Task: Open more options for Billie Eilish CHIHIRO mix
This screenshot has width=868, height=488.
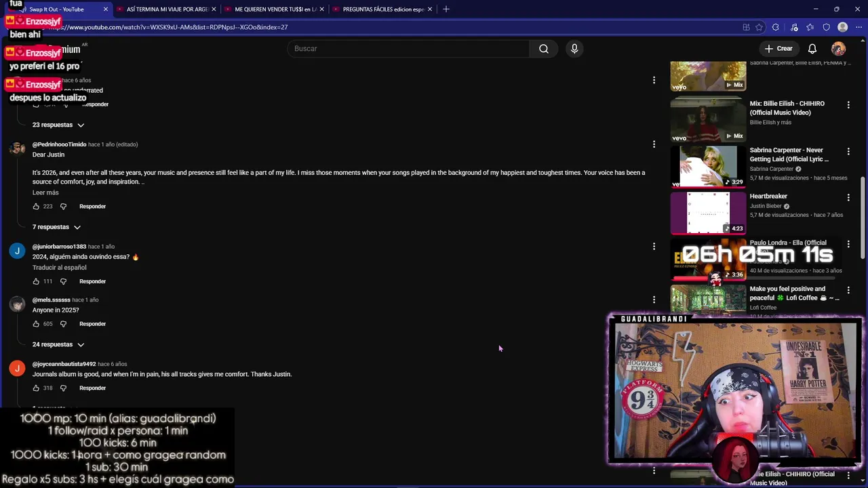Action: coord(848,105)
